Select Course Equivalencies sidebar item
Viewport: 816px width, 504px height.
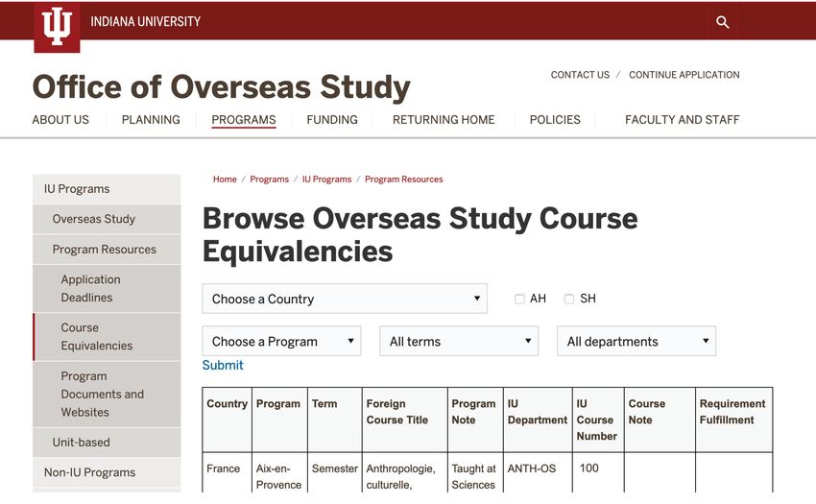point(107,337)
